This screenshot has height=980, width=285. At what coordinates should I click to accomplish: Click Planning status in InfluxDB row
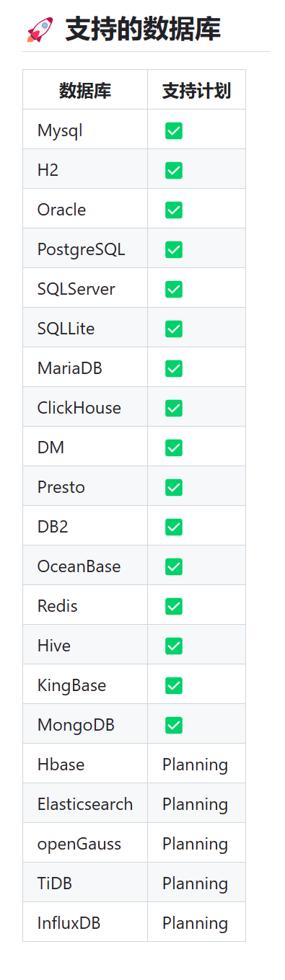point(195,924)
